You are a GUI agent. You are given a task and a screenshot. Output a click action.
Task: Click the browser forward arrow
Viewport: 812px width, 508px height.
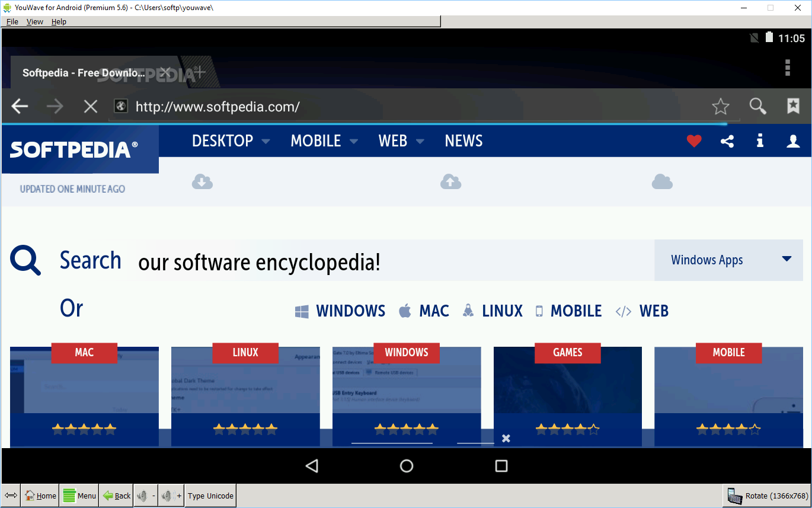[55, 107]
